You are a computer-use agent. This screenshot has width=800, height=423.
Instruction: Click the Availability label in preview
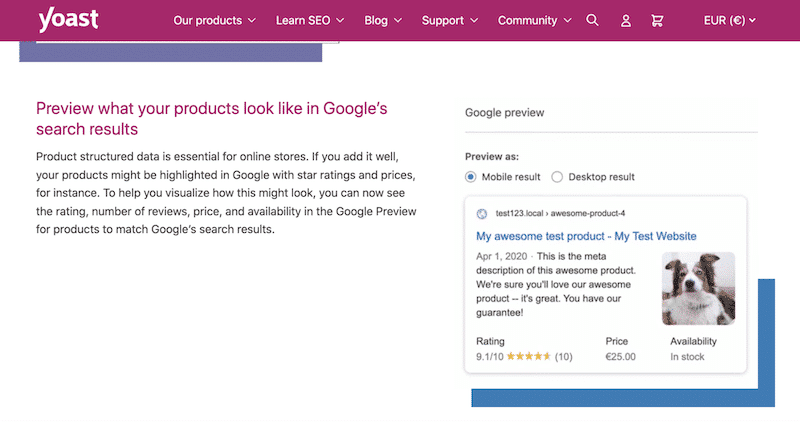pos(693,341)
